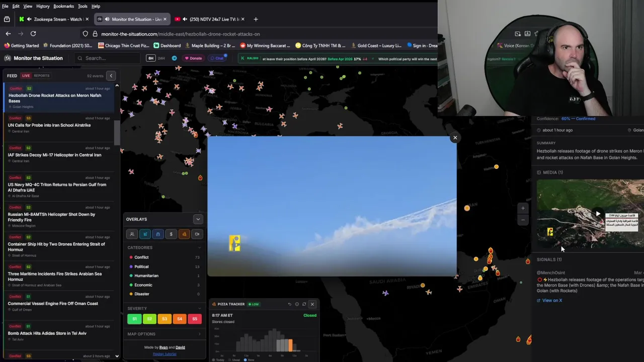Screen dimensions: 644x362
Task: Mute the NDTV tab audio icon
Action: tap(185, 19)
